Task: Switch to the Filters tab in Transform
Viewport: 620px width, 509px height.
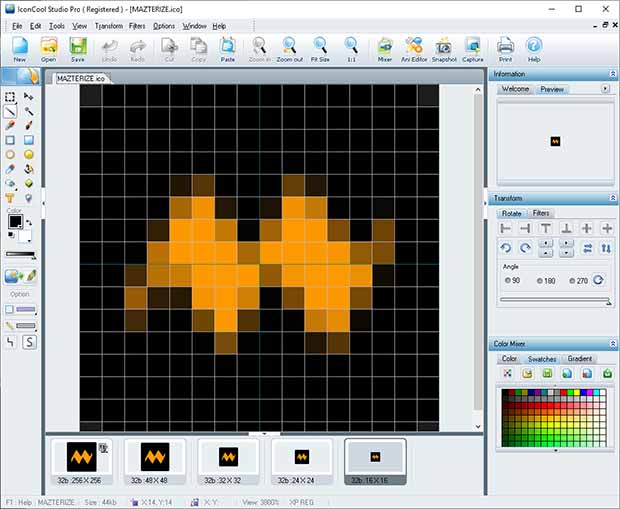Action: [541, 213]
